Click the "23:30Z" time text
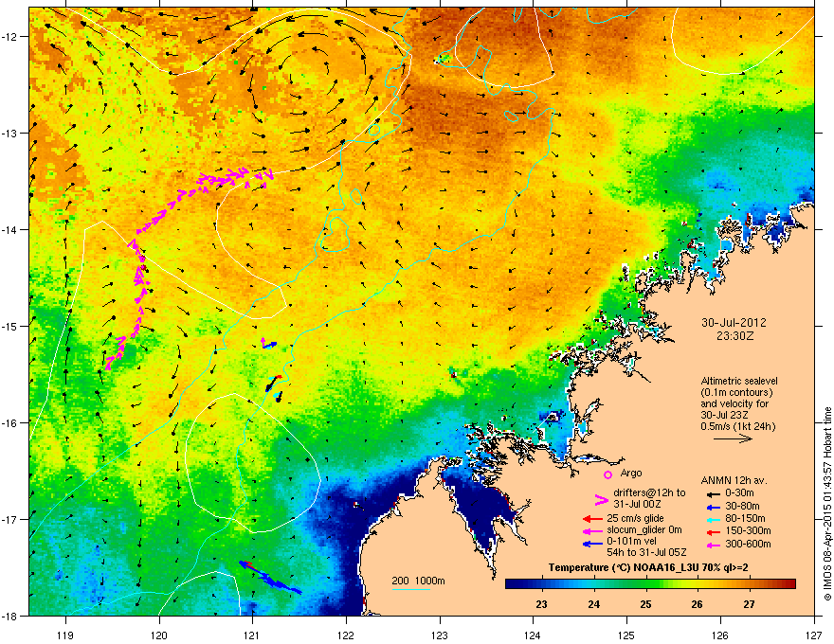The image size is (834, 644). tap(734, 336)
